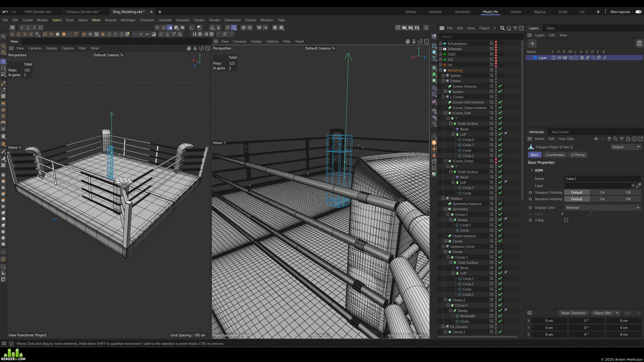Open the layer picker eyedropper icon

[638, 186]
